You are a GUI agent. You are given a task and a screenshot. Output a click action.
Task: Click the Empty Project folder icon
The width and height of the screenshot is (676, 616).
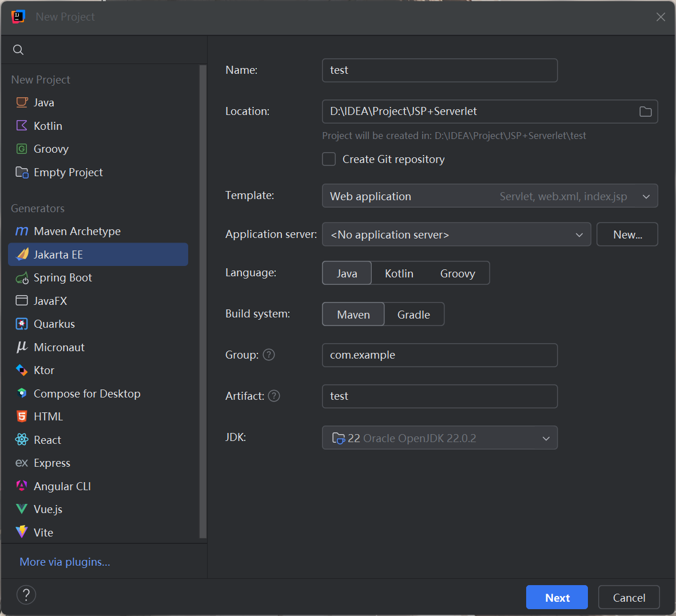[22, 172]
